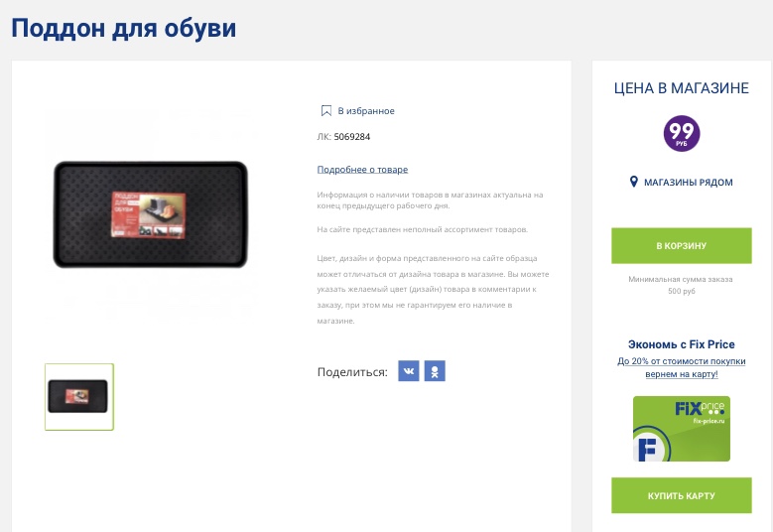Open the large shoe tray product image
773x532 pixels.
[151, 215]
